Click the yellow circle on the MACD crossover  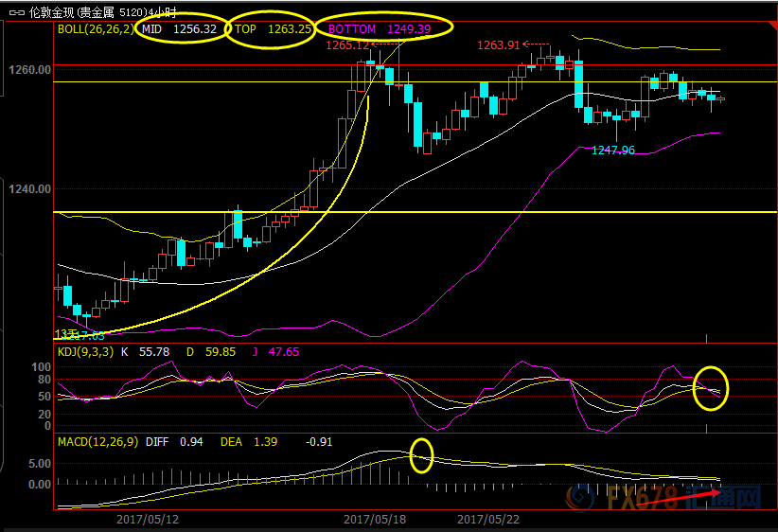[422, 455]
